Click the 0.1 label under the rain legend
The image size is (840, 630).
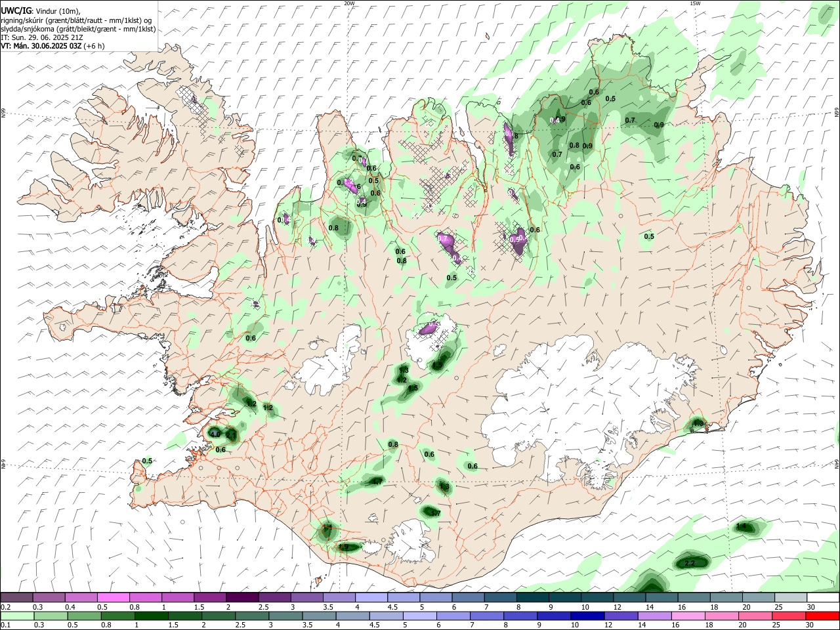coord(6,625)
